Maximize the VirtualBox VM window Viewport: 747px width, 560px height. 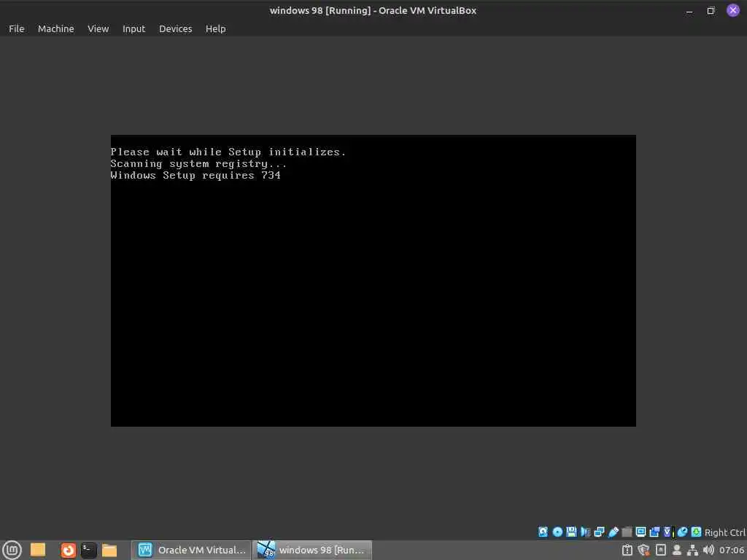click(711, 10)
